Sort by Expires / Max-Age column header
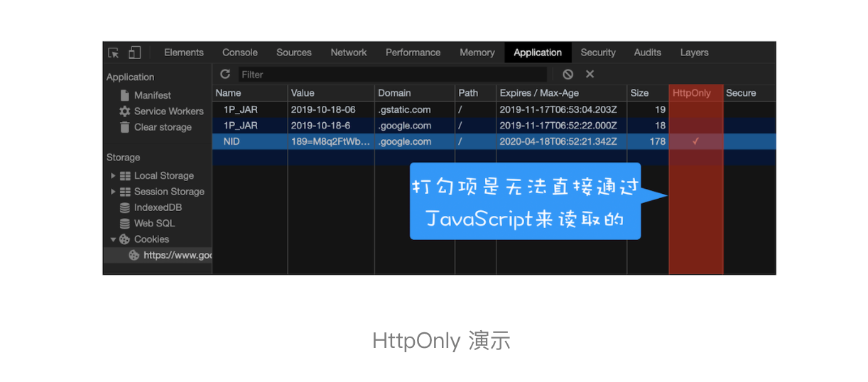This screenshot has width=868, height=382. tap(561, 93)
